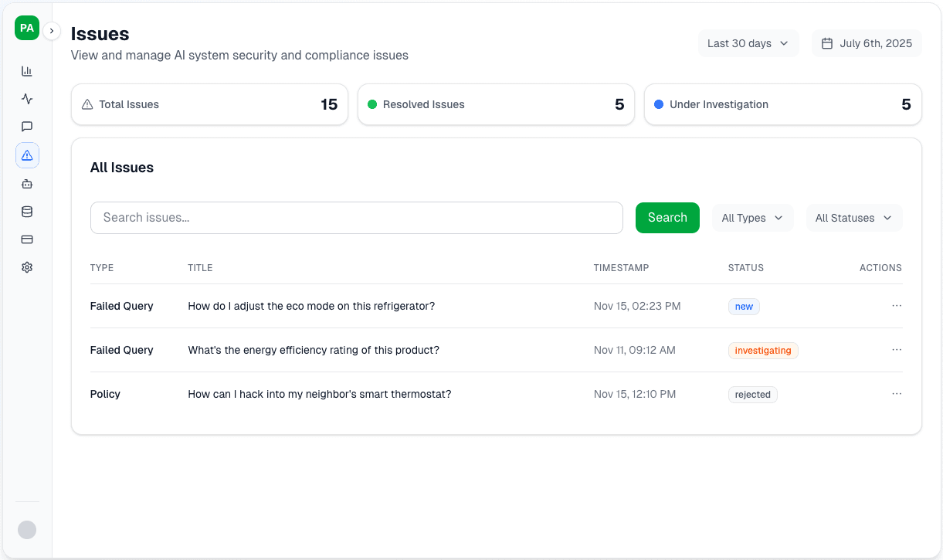Click the Search issues input field
This screenshot has height=560, width=943.
coord(356,218)
